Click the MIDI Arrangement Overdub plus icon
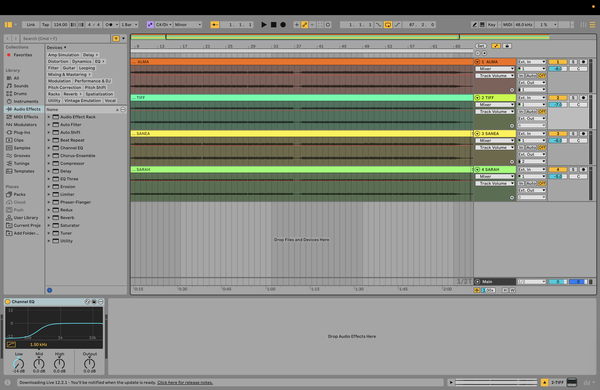This screenshot has width=600, height=390. [x=297, y=24]
